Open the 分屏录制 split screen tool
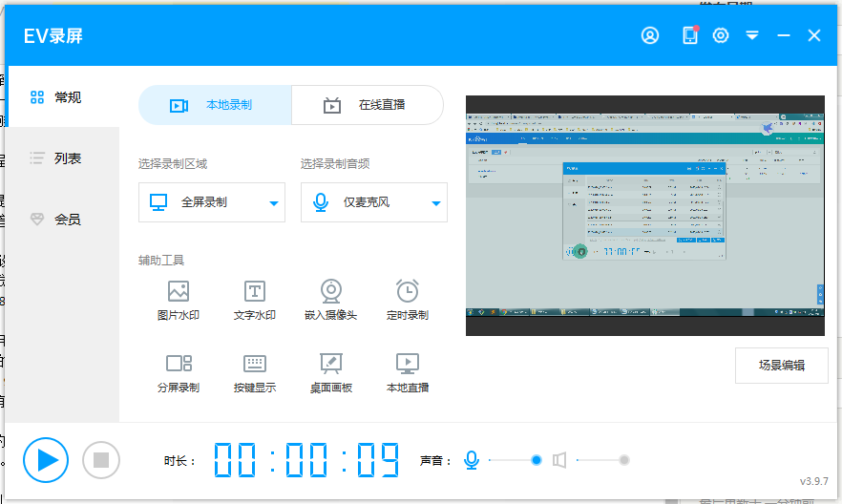Screen dimensions: 842x504 pos(179,373)
